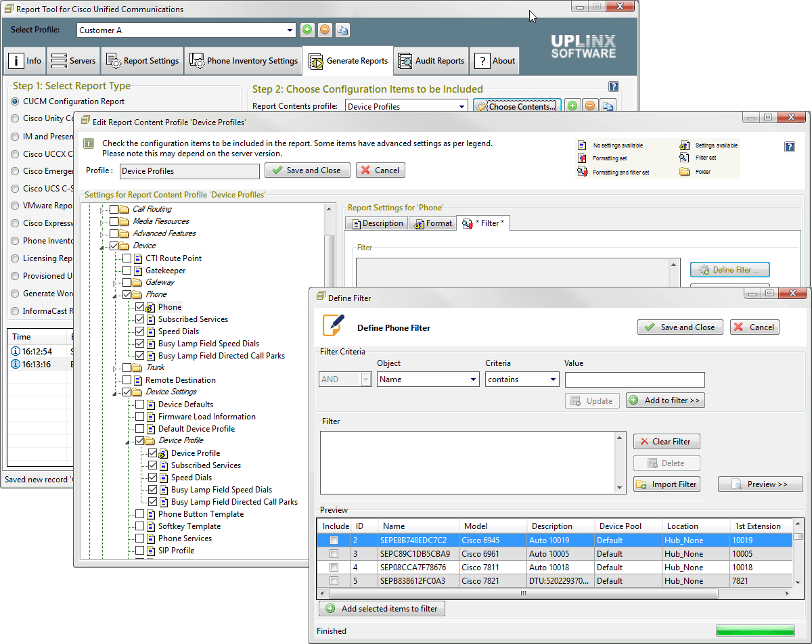This screenshot has height=644, width=812.
Task: Open the Select Profile dropdown showing Customer A
Action: (290, 30)
